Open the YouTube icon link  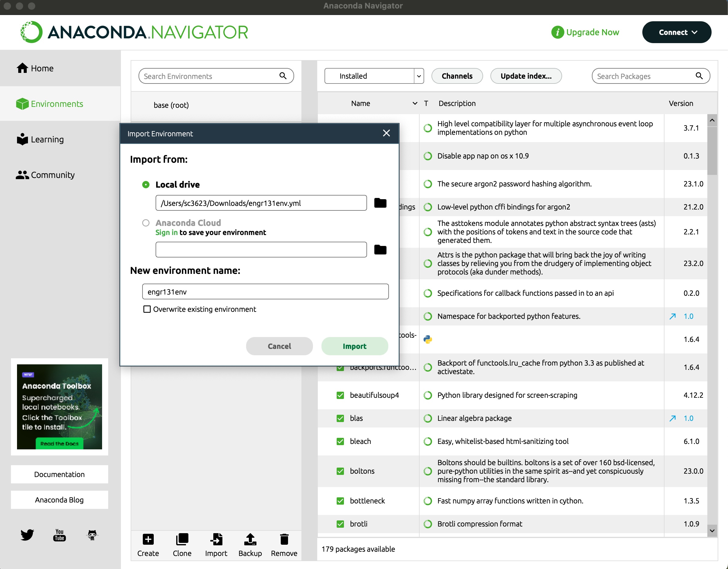click(x=59, y=535)
